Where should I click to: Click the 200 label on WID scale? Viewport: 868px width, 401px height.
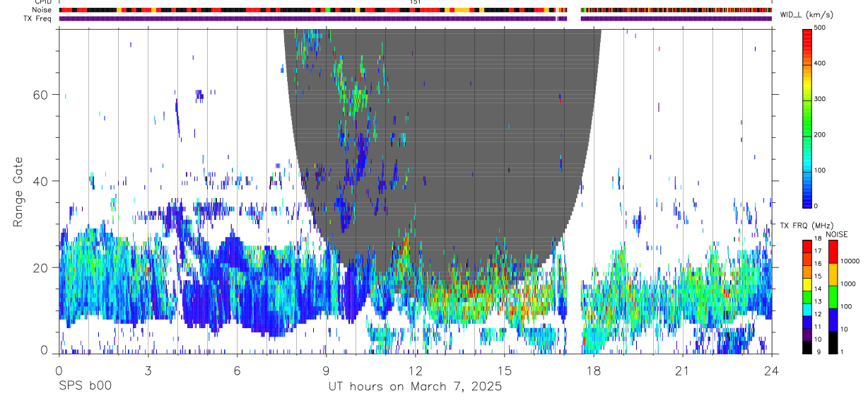pos(820,134)
